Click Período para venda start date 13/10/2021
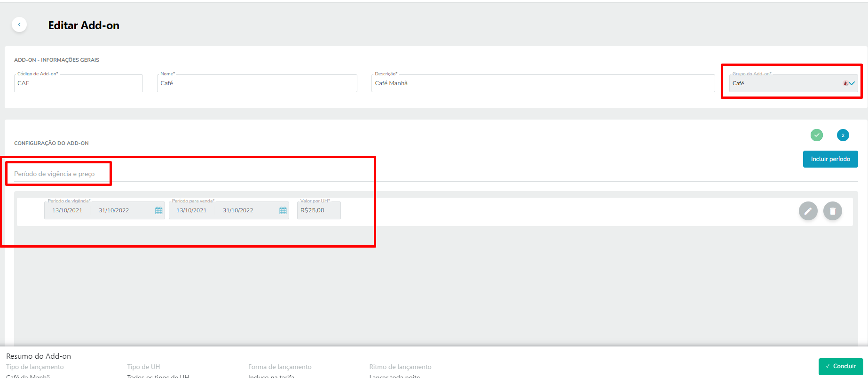The height and width of the screenshot is (378, 868). click(x=191, y=210)
